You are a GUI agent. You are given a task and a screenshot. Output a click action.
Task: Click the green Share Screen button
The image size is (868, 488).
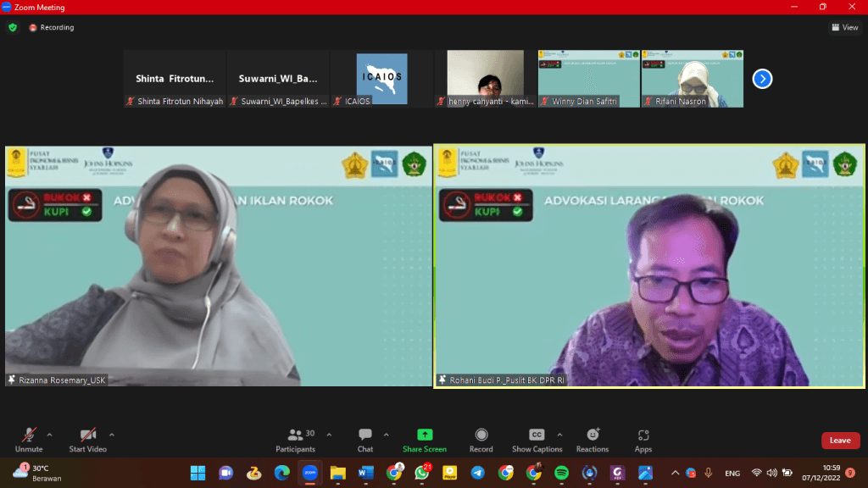425,441
